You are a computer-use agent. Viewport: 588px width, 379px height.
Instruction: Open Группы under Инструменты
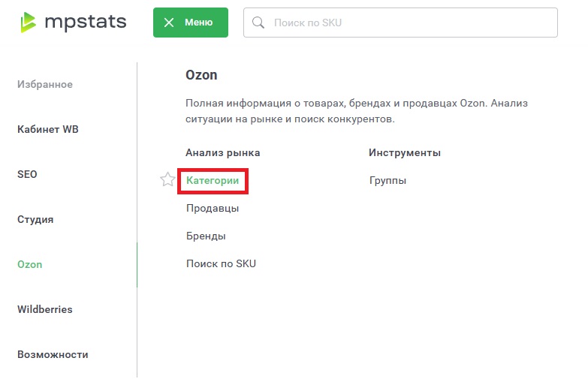[387, 181]
